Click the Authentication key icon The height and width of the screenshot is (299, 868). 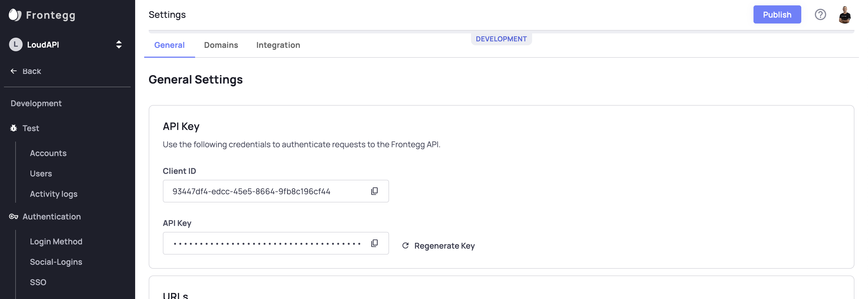(14, 217)
